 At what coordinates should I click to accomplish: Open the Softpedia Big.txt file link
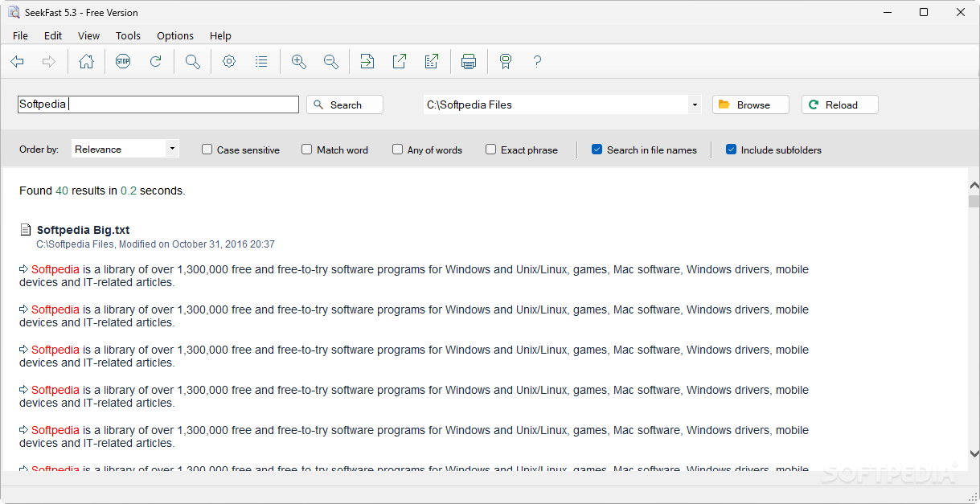point(83,230)
